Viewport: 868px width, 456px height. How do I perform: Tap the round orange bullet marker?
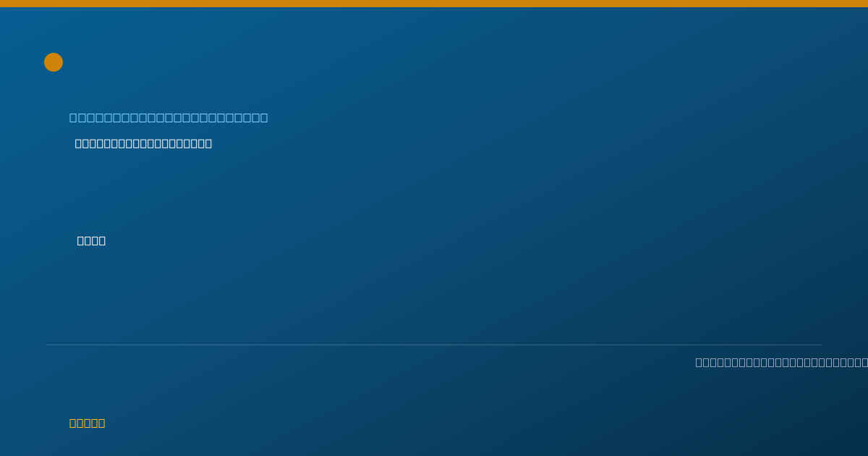pyautogui.click(x=54, y=62)
